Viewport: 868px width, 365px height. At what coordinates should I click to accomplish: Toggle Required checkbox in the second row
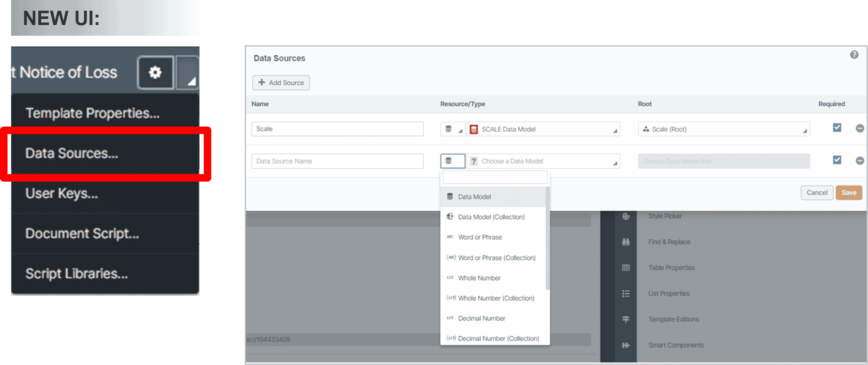pos(837,160)
